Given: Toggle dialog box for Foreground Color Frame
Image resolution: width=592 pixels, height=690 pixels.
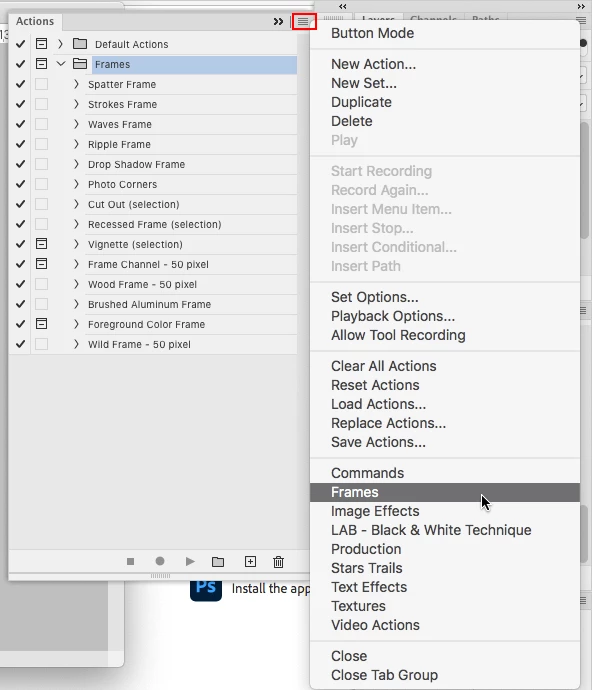Looking at the screenshot, I should click(x=41, y=324).
